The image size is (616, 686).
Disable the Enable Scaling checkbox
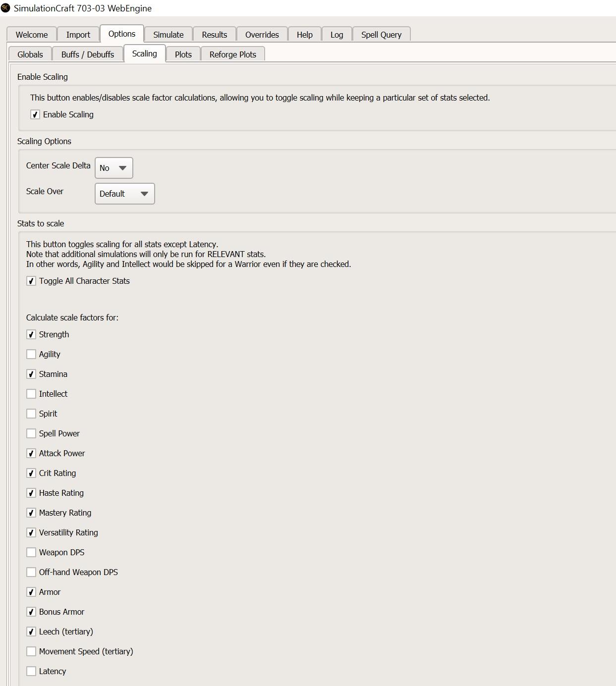[35, 115]
